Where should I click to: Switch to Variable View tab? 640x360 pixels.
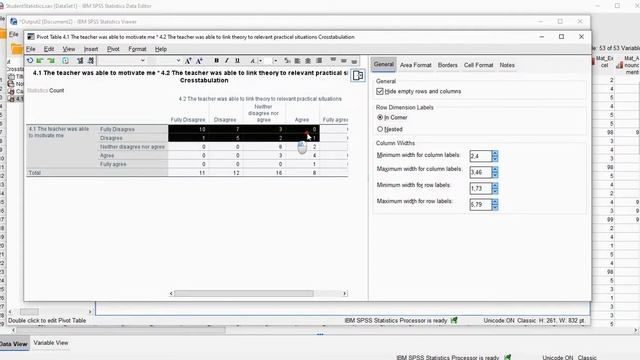(x=51, y=343)
